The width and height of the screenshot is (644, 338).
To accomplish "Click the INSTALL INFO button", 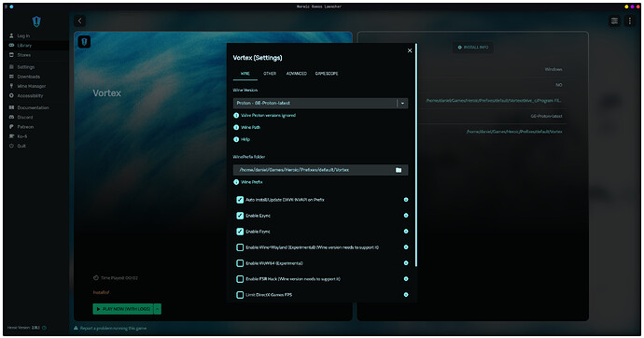I will pos(472,48).
